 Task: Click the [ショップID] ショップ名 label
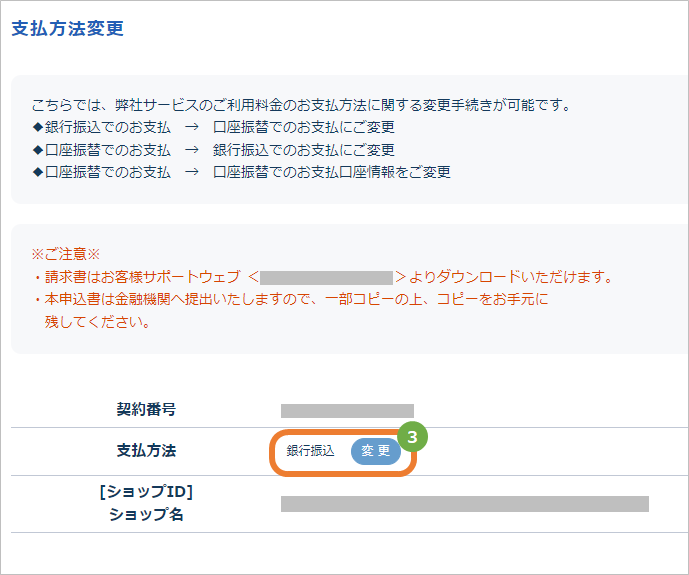146,503
